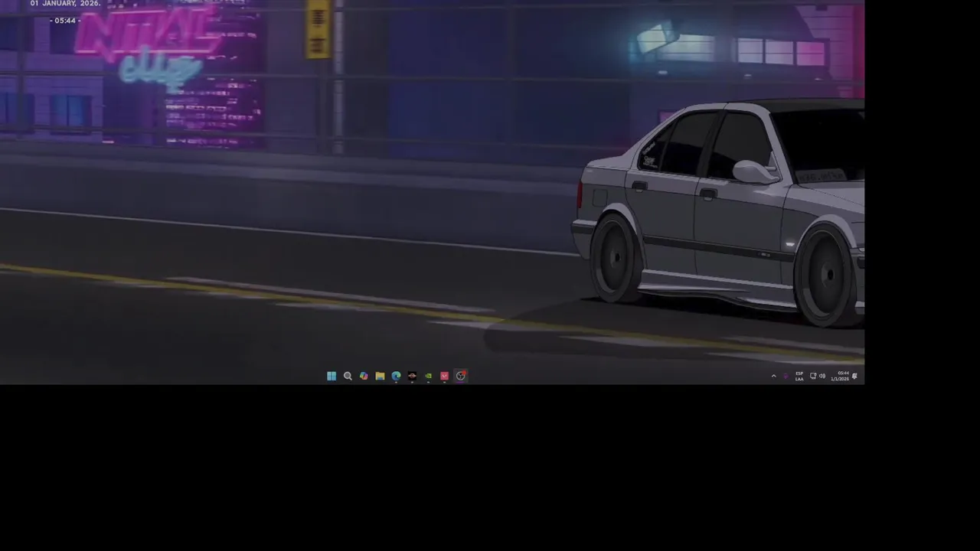
Task: Open the notifications bell icon
Action: point(854,376)
